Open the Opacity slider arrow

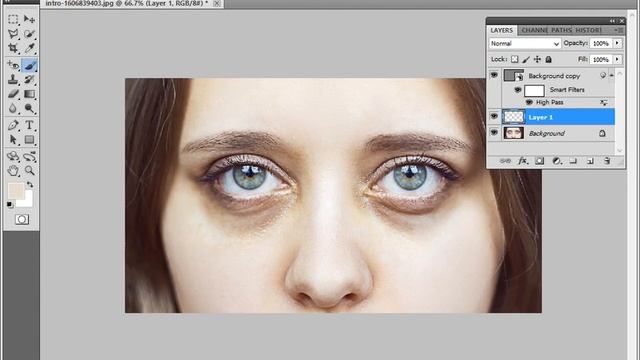[x=617, y=43]
